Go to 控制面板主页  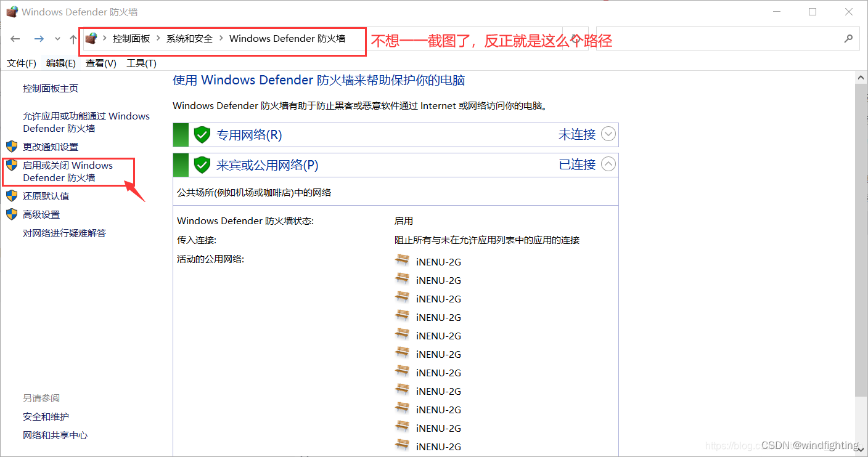tap(51, 88)
